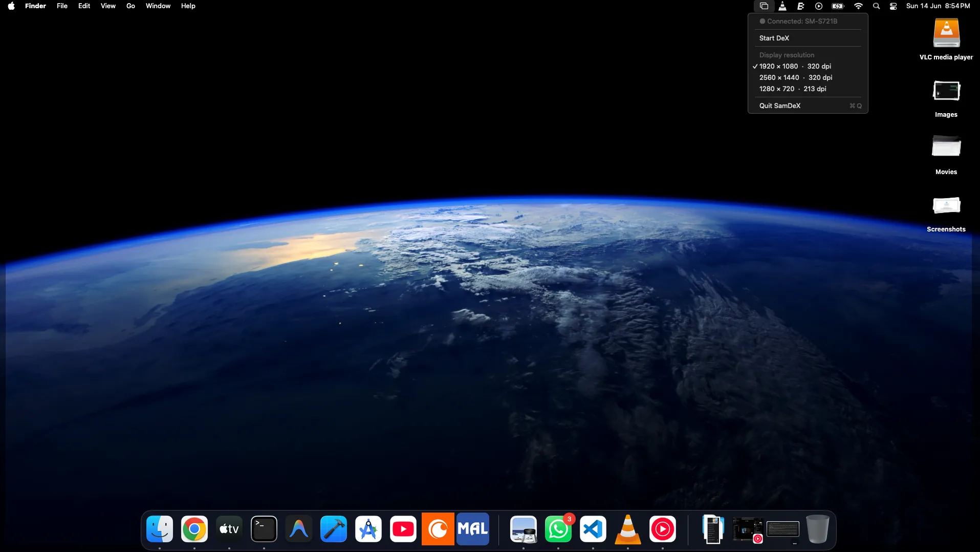Open the Trash in the Dock
This screenshot has height=552, width=980.
tap(818, 529)
